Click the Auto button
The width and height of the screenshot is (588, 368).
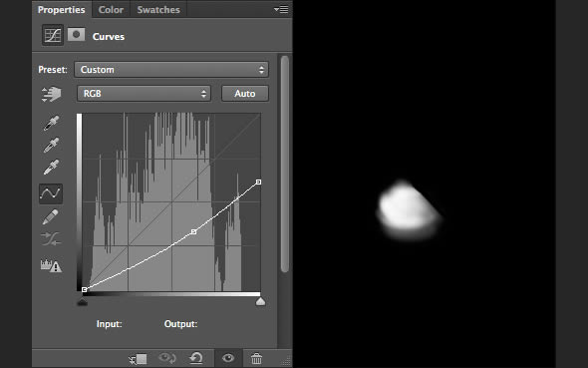click(x=245, y=94)
